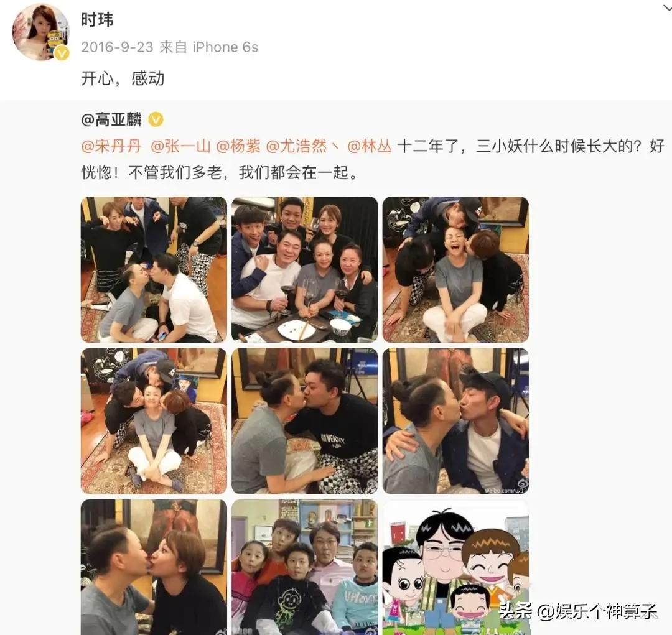Expand the post options chevron at top right
The width and height of the screenshot is (672, 635).
667,7
